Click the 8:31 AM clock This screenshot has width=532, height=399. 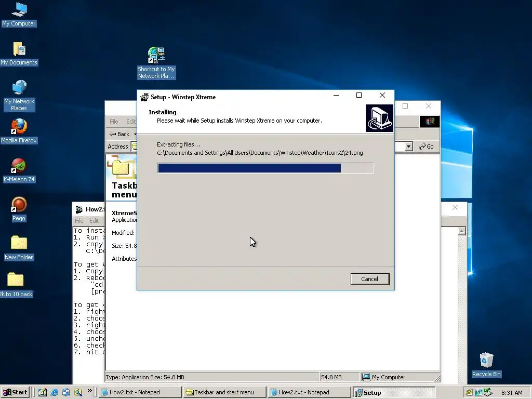(512, 393)
